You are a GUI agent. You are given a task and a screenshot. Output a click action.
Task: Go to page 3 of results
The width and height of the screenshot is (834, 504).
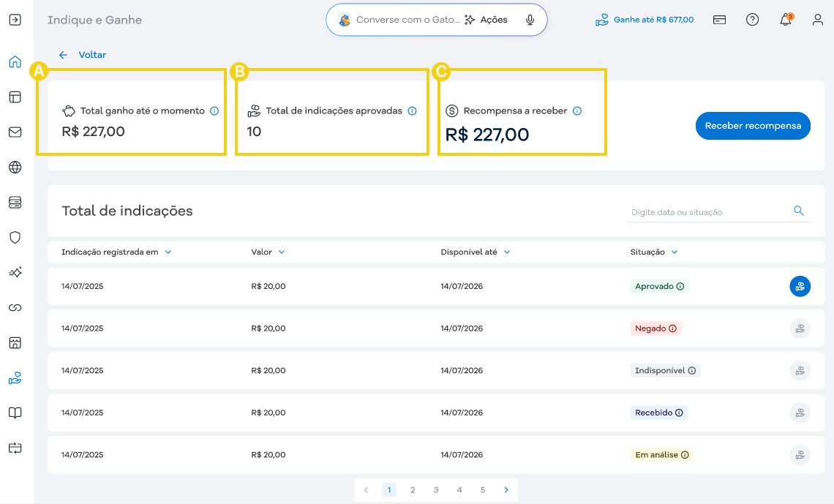[436, 490]
